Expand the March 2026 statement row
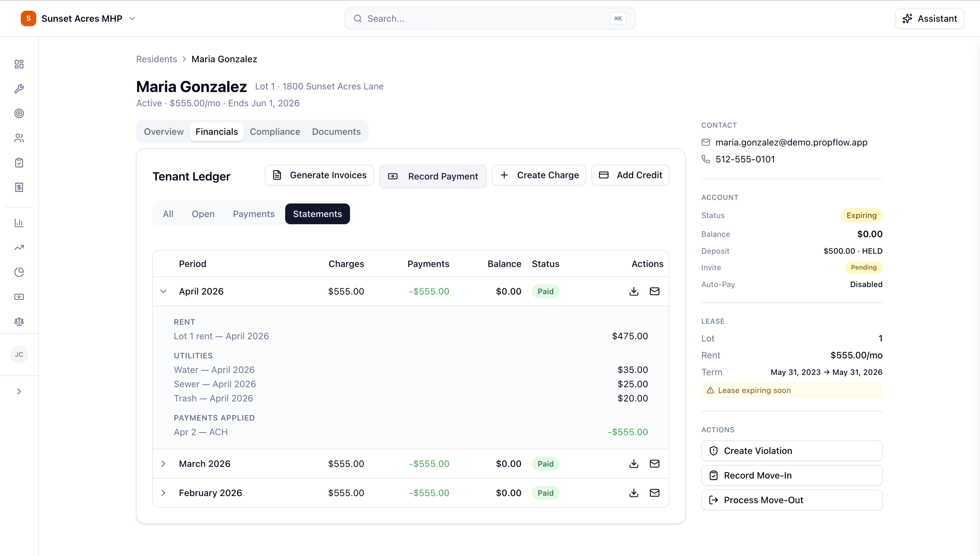The height and width of the screenshot is (556, 980). (163, 464)
